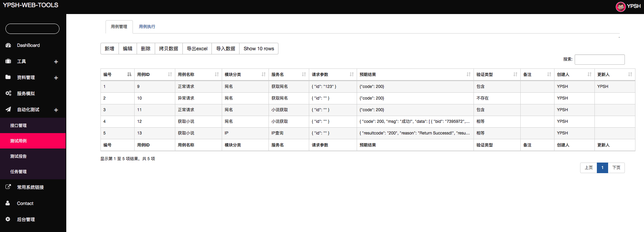The image size is (644, 232).
Task: Sort by 更新人 column arrows
Action: [x=630, y=74]
